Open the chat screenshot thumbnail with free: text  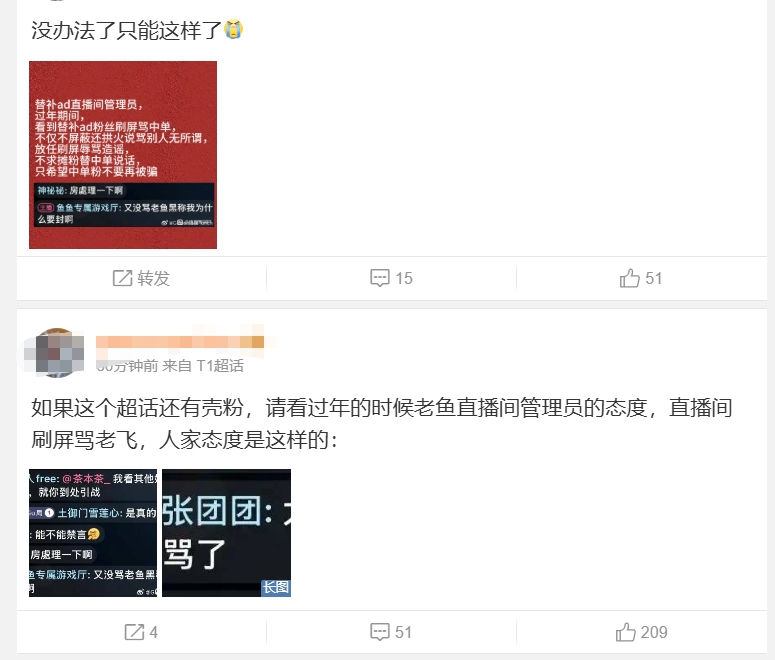93,533
